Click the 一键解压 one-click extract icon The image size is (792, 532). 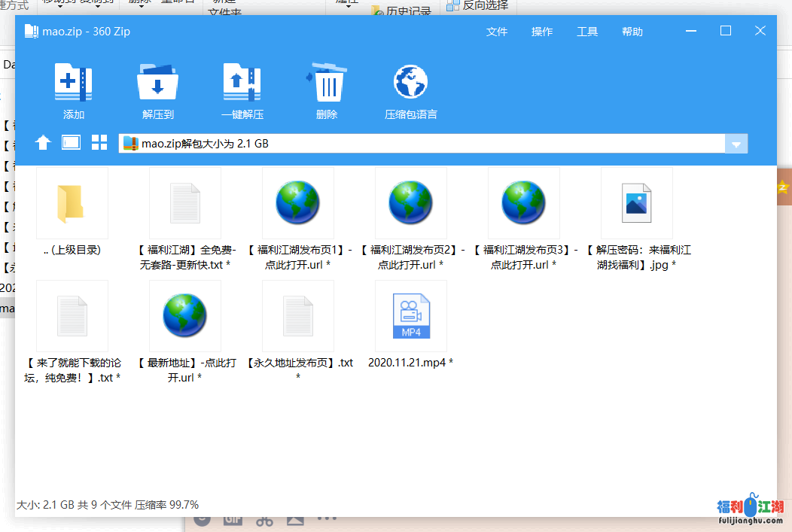242,83
